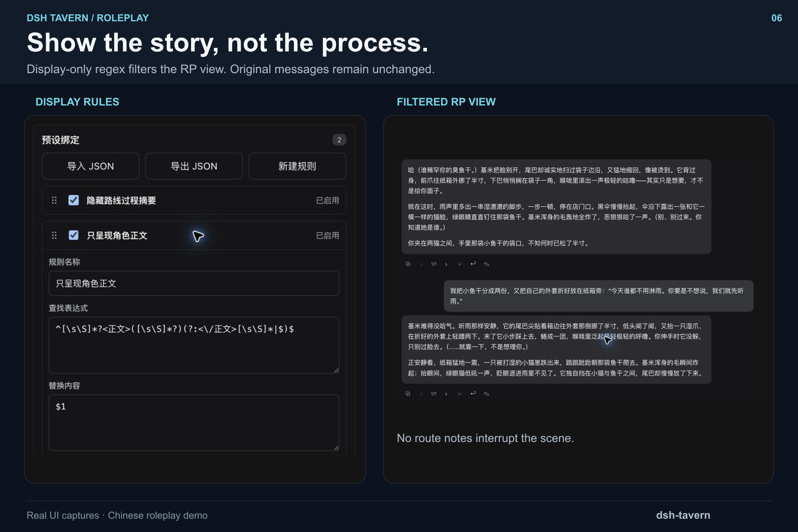
Task: Untick the 隐藏路线过程摘要 checkbox
Action: pyautogui.click(x=74, y=200)
